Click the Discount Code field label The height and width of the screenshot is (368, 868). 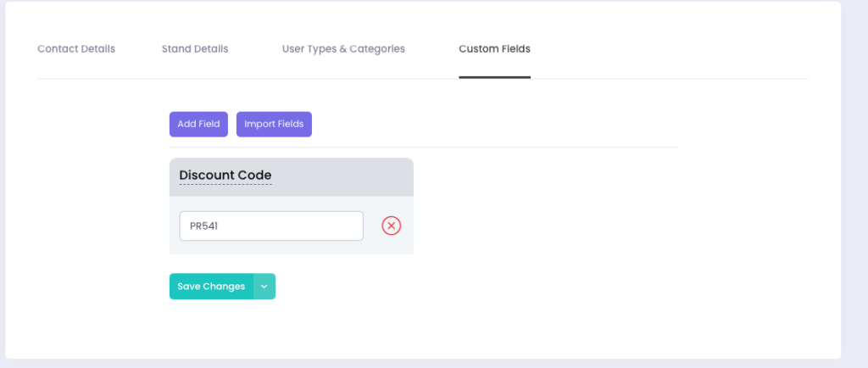coord(225,176)
